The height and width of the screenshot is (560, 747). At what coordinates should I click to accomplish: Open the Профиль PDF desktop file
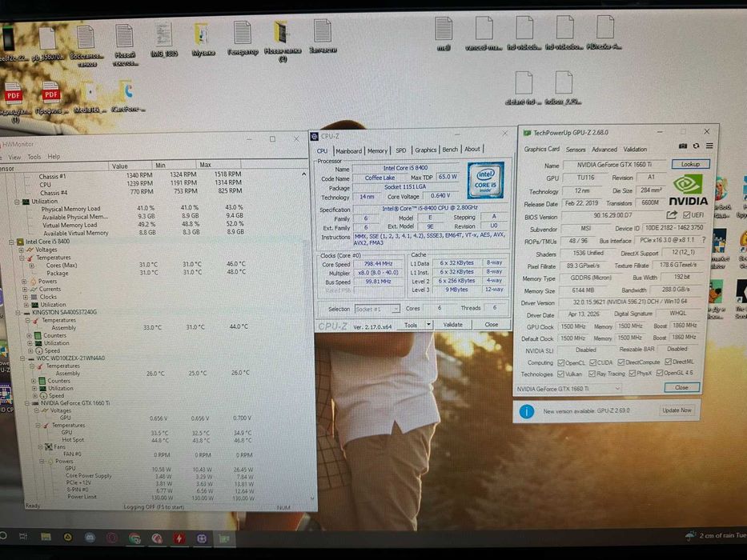point(51,98)
